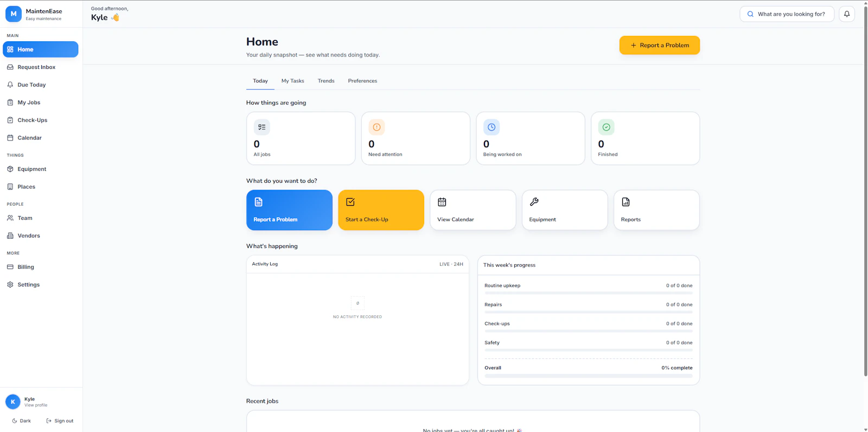
Task: Click the Places building icon
Action: pyautogui.click(x=10, y=187)
